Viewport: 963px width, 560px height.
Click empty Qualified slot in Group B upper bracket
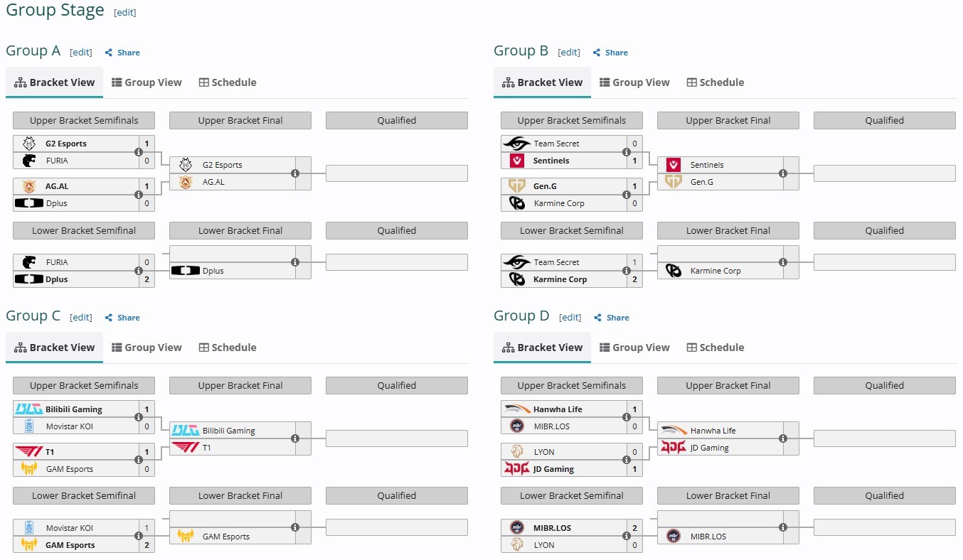pos(885,173)
